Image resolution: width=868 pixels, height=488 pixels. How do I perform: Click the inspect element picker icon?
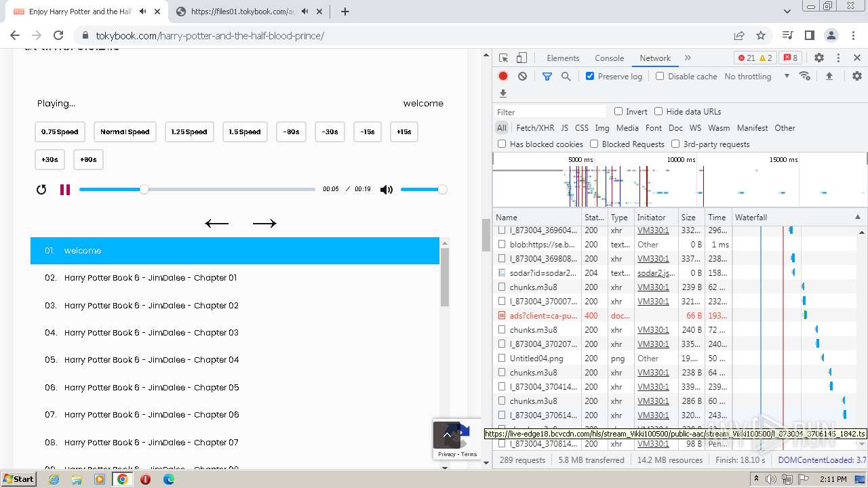tap(503, 58)
